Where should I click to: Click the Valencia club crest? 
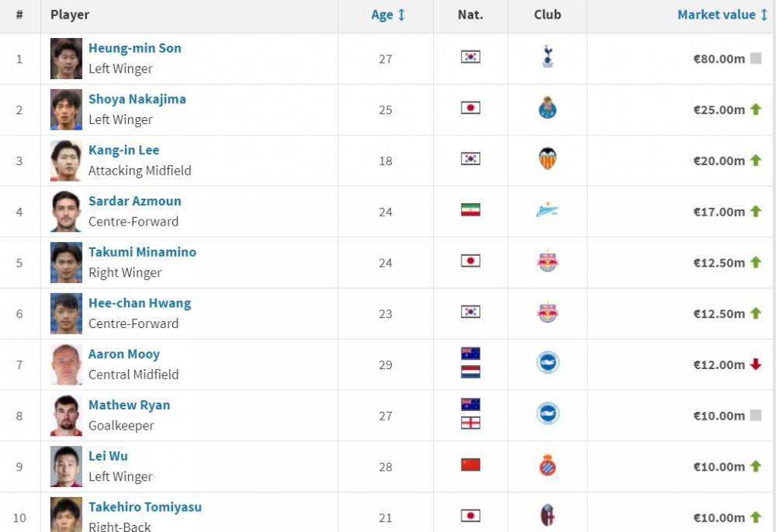tap(547, 159)
